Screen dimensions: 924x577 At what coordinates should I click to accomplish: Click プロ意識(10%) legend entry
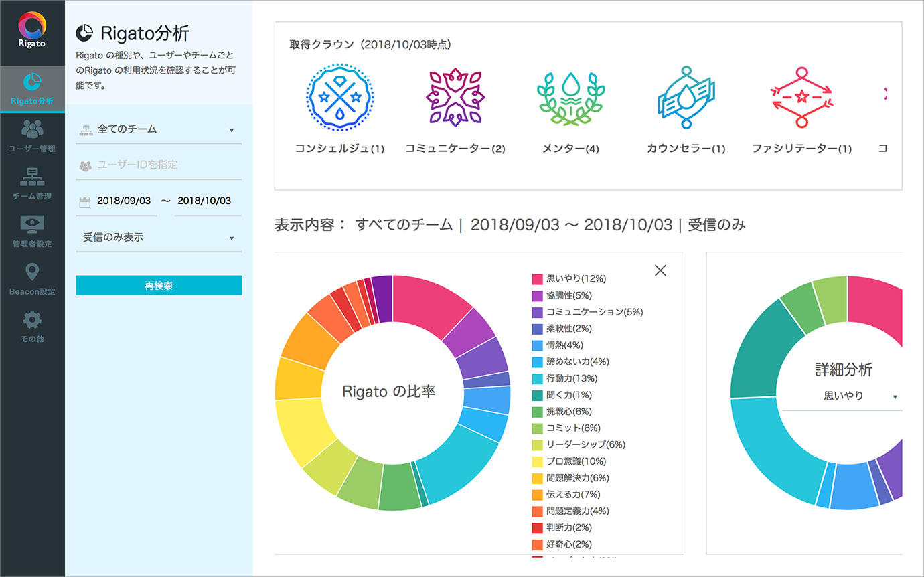568,461
